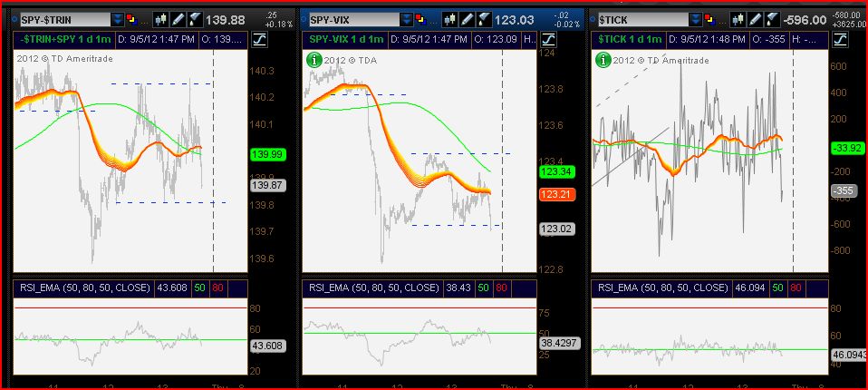Screen dimensions: 868x390
Task: Click green 123.34 price bubble
Action: pos(557,172)
